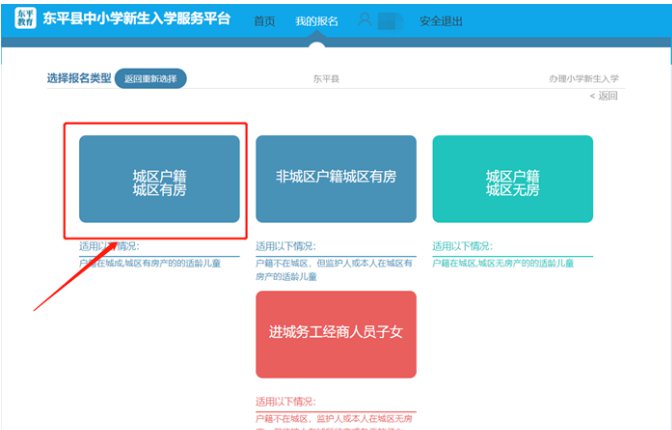This screenshot has height=430, width=672.
Task: Click the 东平县中小学新生入学服务平台 title
Action: (137, 19)
